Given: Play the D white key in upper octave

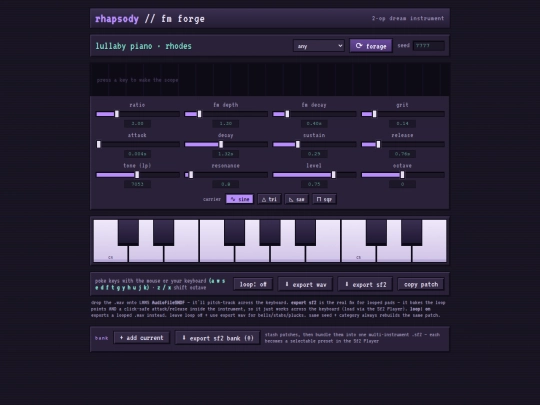Looking at the screenshot, I should pyautogui.click(x=394, y=254).
